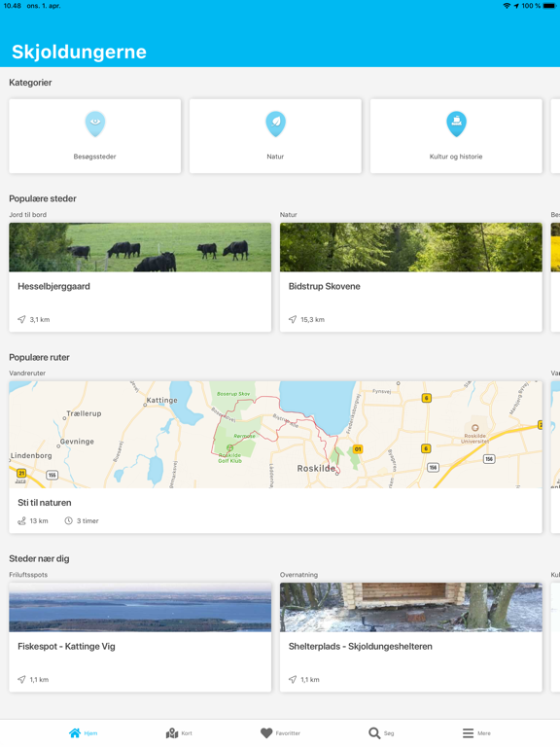
Task: Click the 3 timer duration text
Action: point(87,521)
